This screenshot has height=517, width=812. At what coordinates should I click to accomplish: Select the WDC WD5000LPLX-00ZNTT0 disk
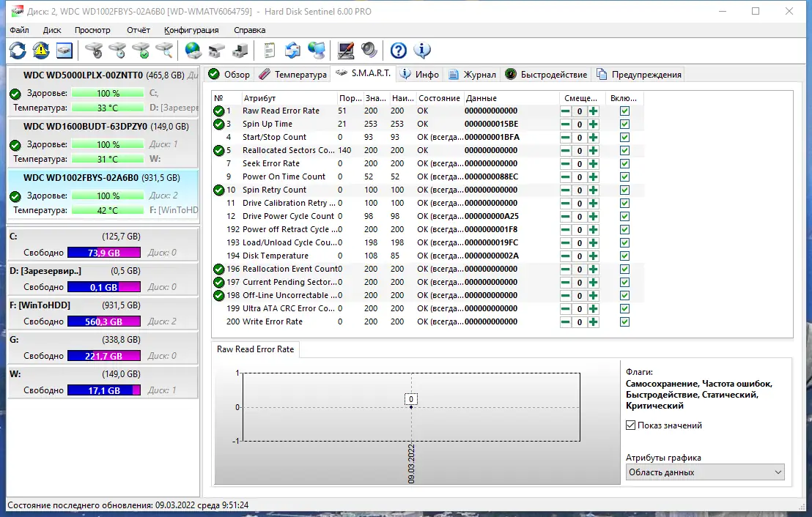(103, 92)
